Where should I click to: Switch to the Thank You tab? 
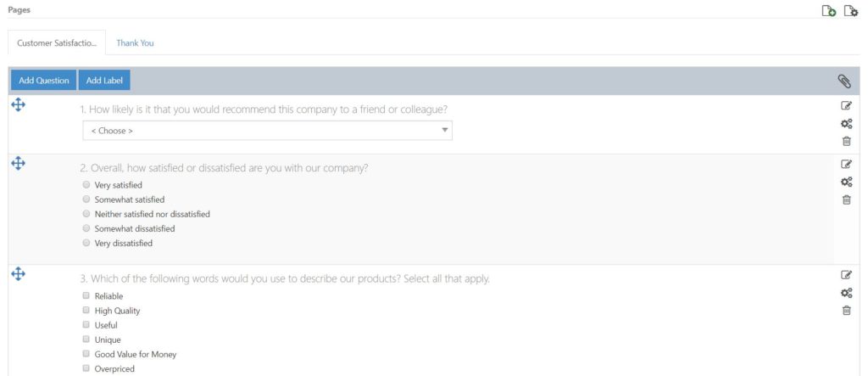point(135,42)
